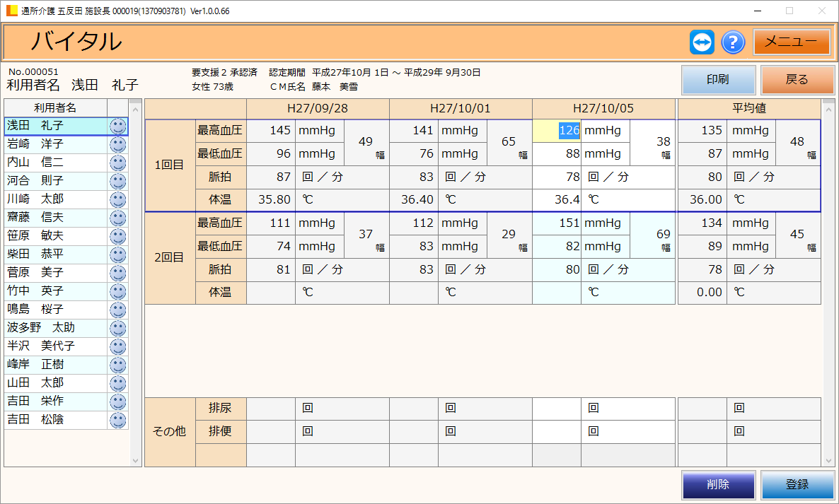Click user list scrollbar up arrow
Screen dimensions: 839x504
coord(135,110)
